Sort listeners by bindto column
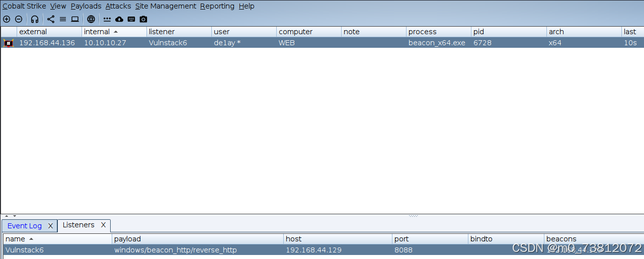Image resolution: width=644 pixels, height=259 pixels. click(506, 239)
